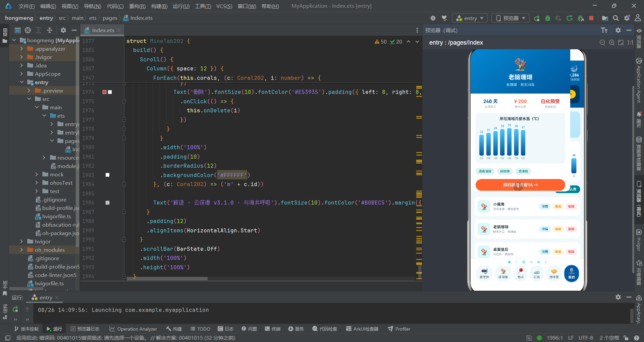Open the ArkUI检查器 tool window
This screenshot has width=644, height=342.
362,329
